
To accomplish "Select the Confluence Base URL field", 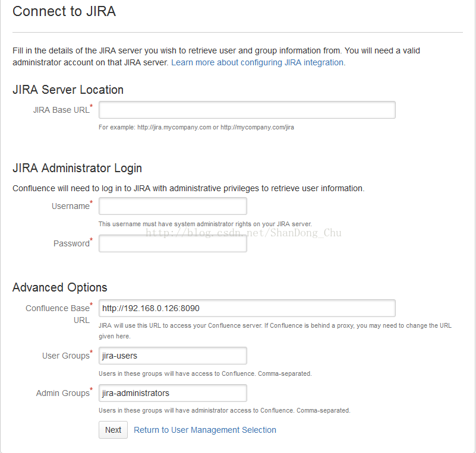I will [247, 308].
